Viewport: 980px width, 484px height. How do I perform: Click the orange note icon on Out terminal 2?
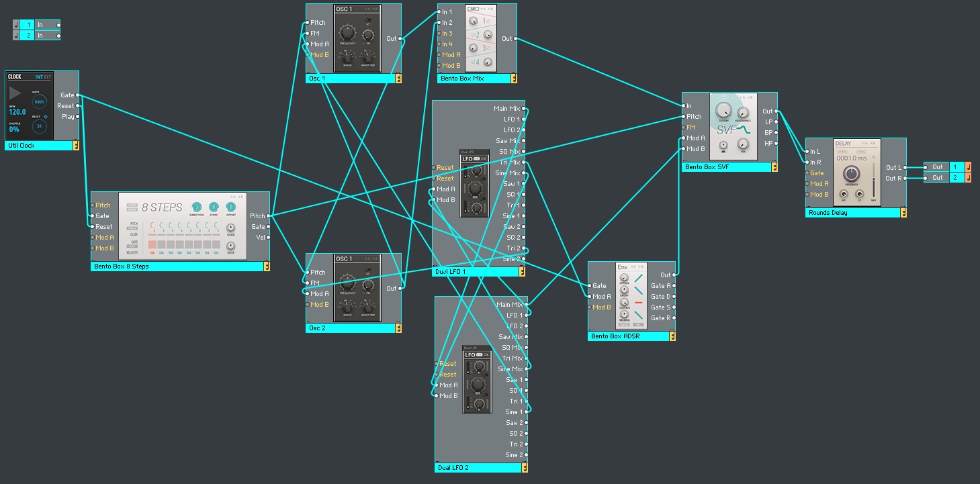tap(968, 177)
